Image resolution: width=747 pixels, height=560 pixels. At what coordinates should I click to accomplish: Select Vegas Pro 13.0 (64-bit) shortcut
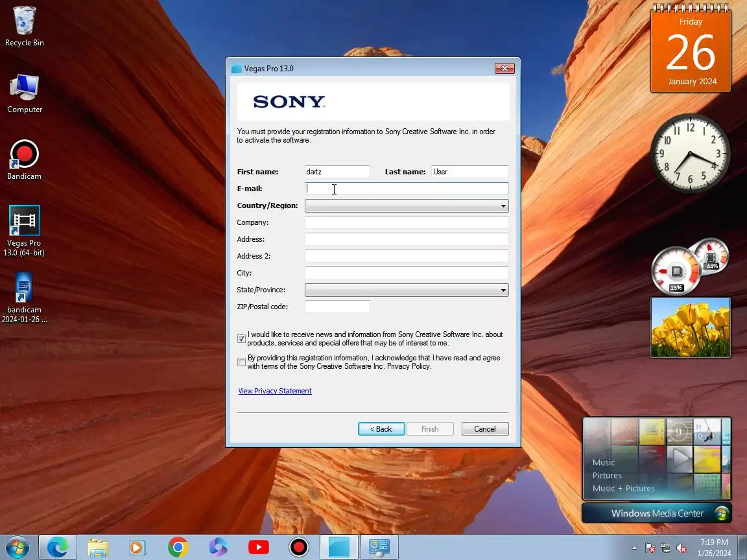tap(24, 231)
